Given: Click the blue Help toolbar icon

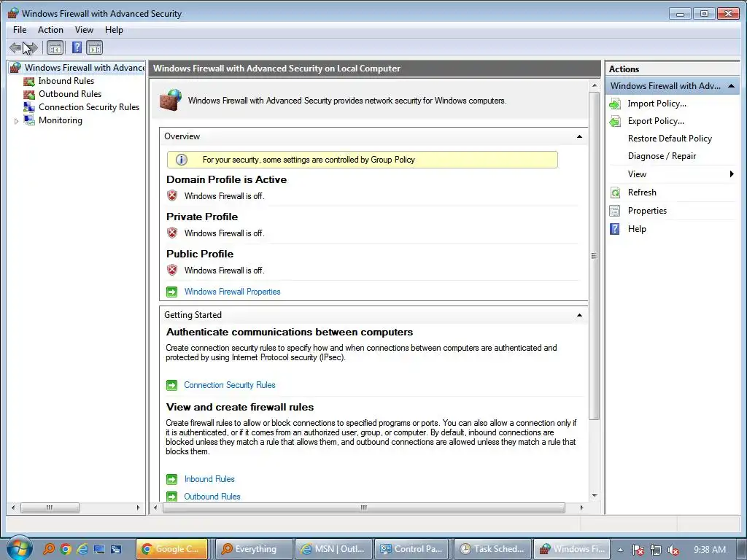Looking at the screenshot, I should [x=77, y=47].
